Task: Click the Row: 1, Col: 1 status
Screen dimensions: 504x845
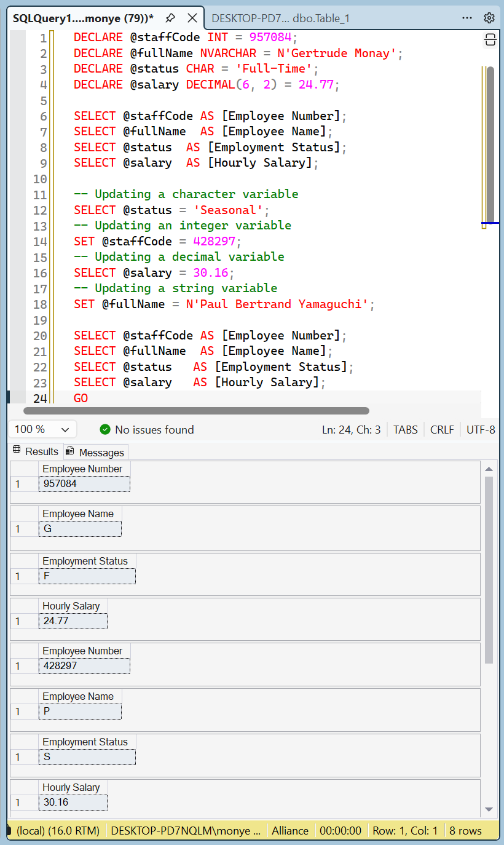Action: 405,831
